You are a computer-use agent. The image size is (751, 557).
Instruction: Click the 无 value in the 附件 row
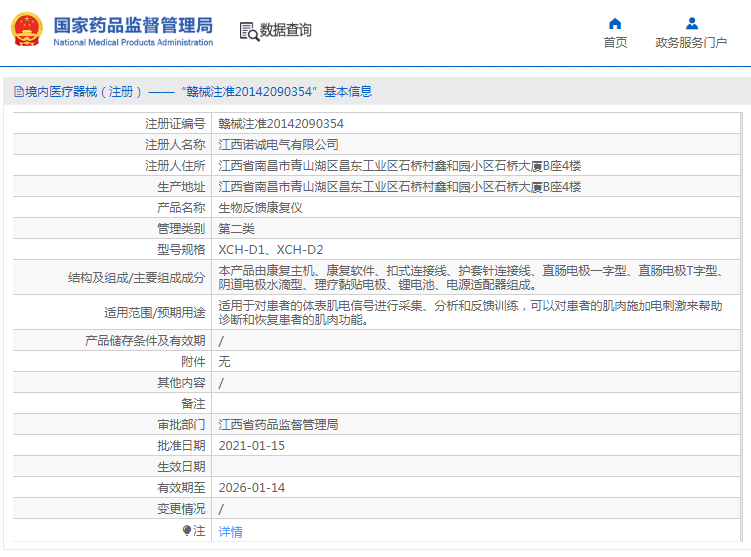(x=224, y=362)
